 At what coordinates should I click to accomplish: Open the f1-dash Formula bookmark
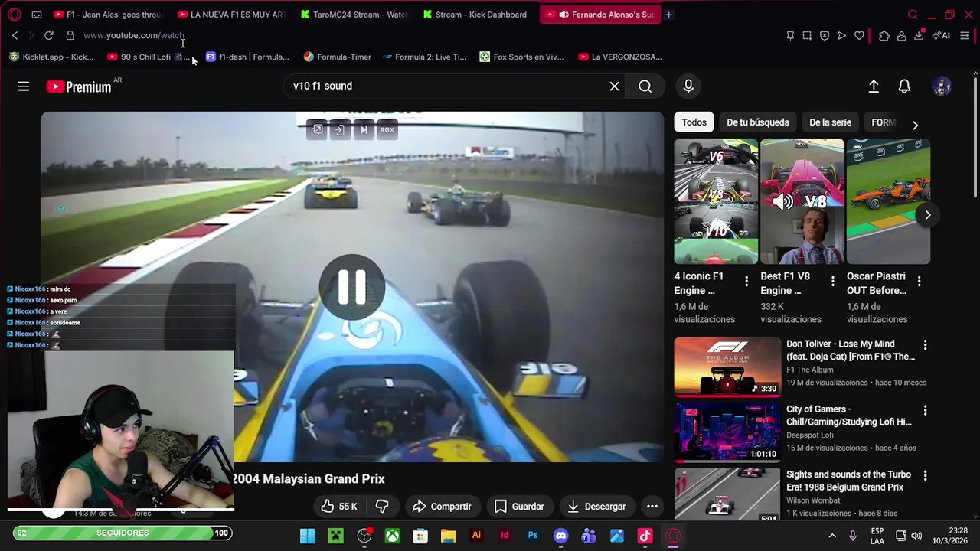[247, 57]
